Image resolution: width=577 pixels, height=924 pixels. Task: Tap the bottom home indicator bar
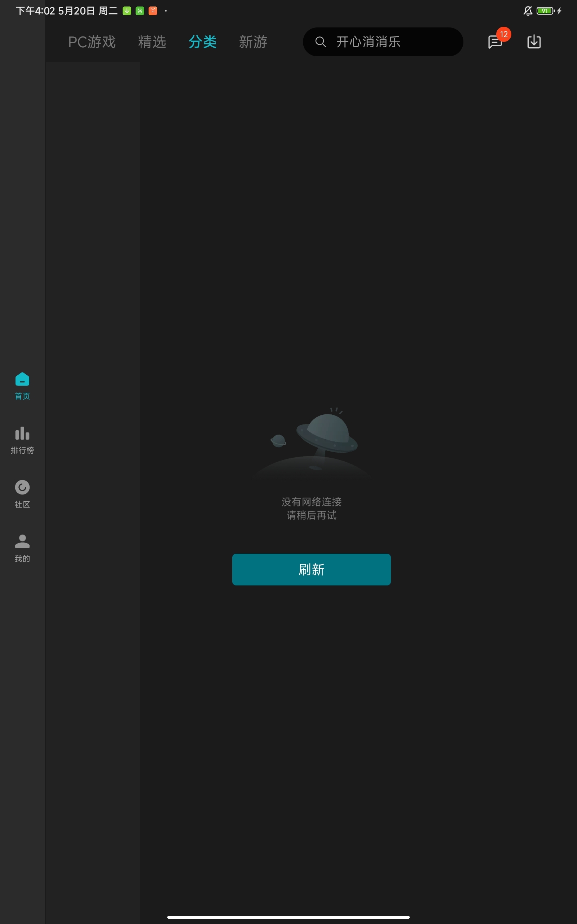pos(288,917)
